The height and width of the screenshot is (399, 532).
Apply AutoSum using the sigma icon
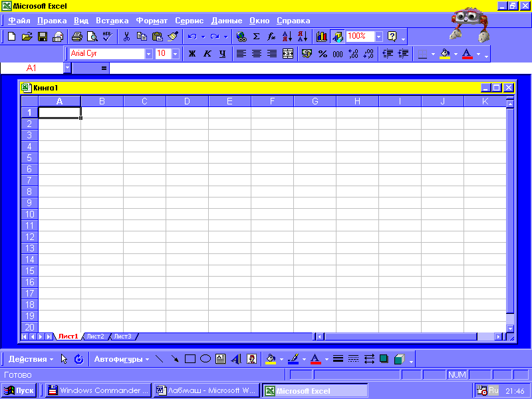click(257, 37)
